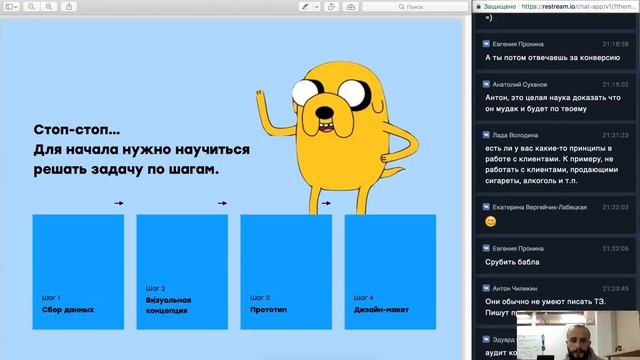Image resolution: width=640 pixels, height=360 pixels.
Task: Click the name Лада Володина in chat
Action: [x=515, y=135]
